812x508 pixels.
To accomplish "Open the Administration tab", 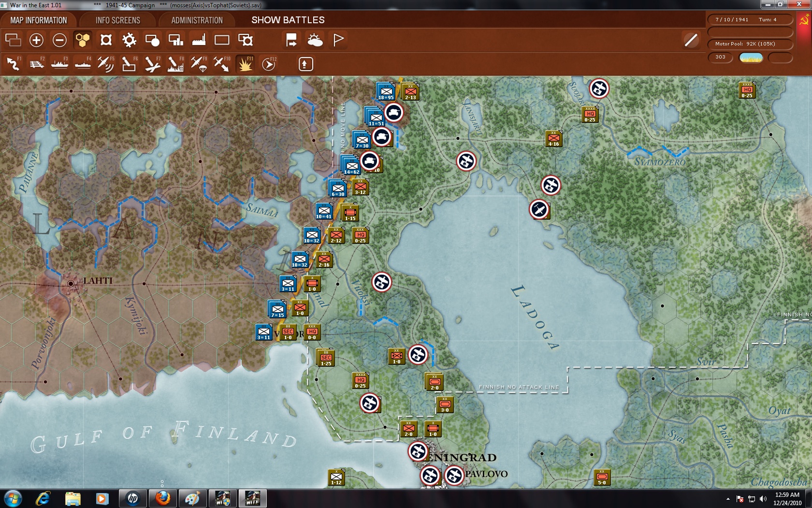I will point(197,20).
